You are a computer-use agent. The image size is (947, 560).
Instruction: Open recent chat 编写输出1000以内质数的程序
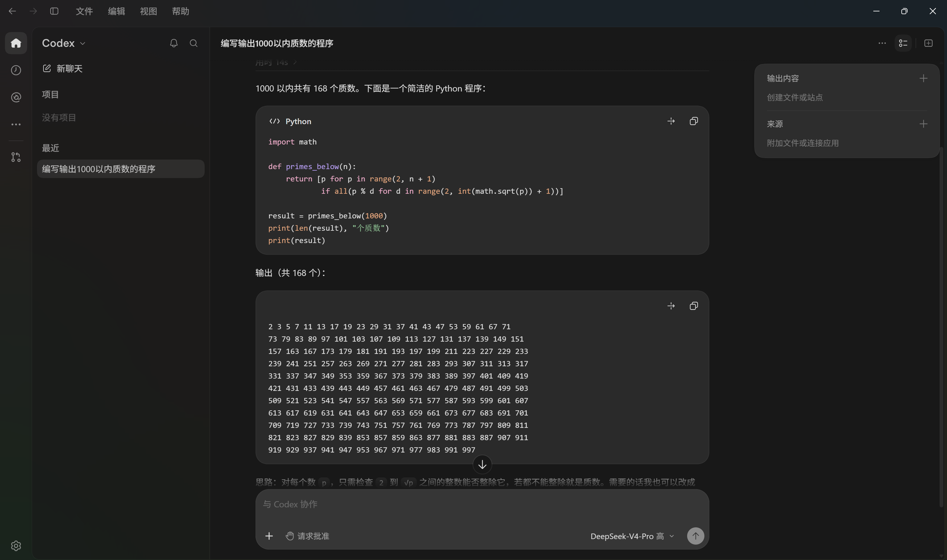click(x=121, y=169)
